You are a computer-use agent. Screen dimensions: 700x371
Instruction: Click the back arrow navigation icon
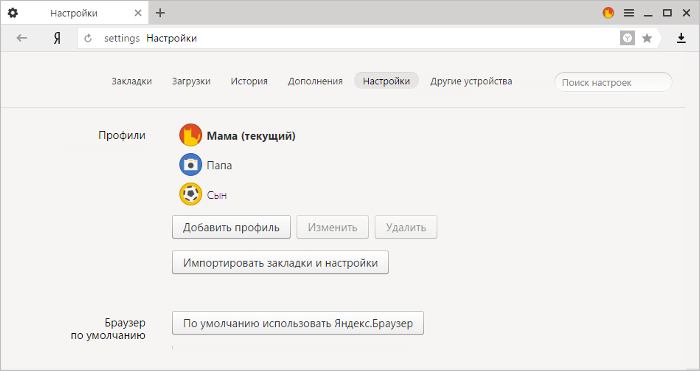(22, 38)
